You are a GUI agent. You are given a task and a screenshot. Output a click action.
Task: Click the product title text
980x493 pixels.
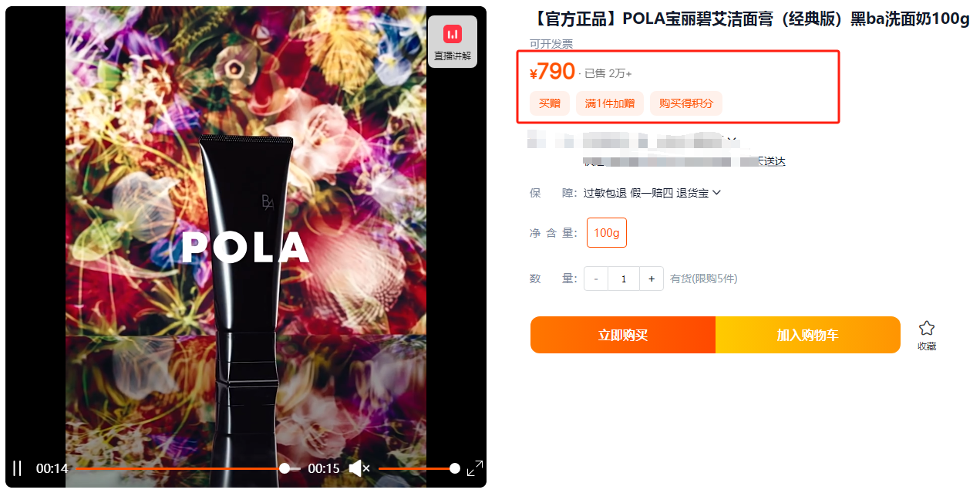tap(749, 19)
